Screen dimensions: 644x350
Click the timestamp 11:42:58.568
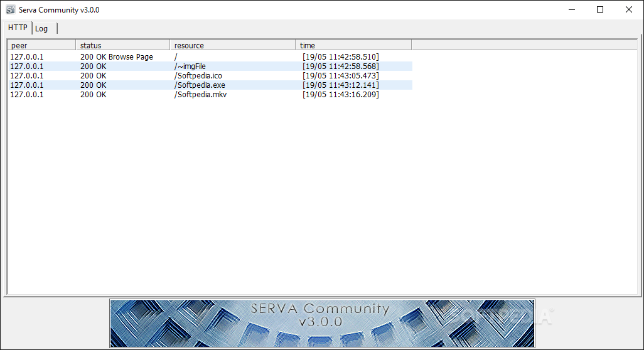[340, 66]
